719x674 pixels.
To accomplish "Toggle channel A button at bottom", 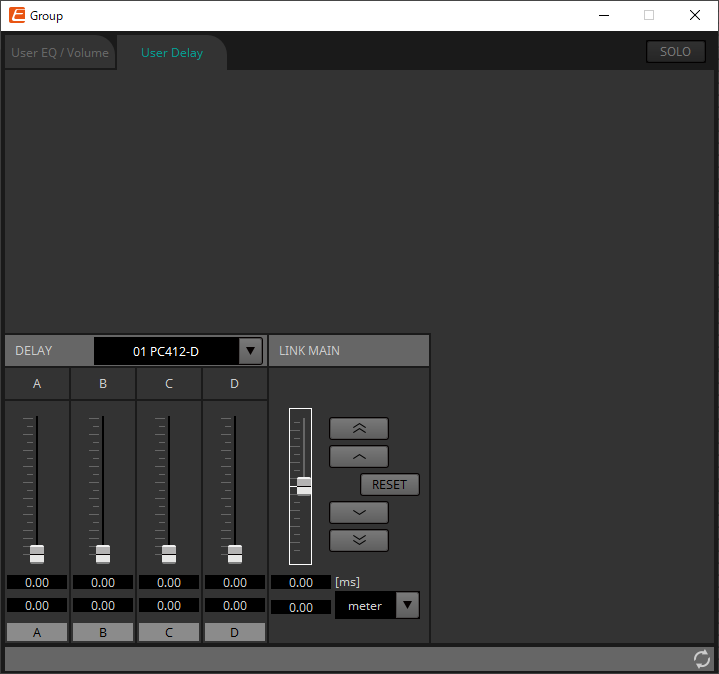I will 37,632.
